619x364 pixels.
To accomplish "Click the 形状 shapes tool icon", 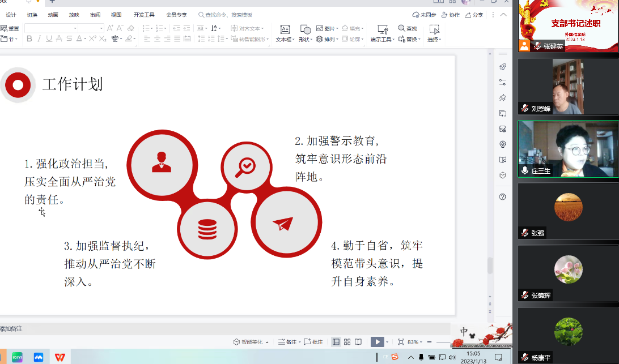I will pyautogui.click(x=306, y=29).
